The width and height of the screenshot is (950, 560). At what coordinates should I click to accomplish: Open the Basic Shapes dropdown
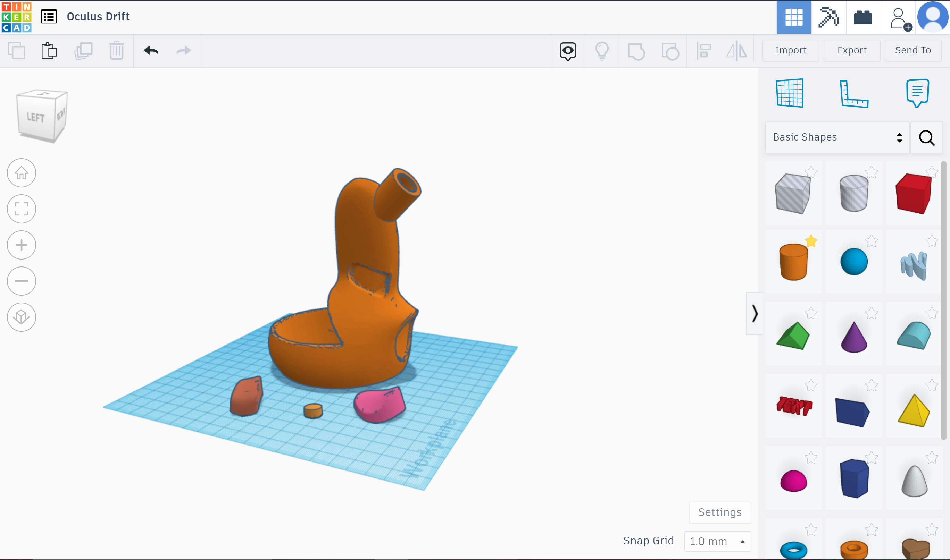click(x=837, y=137)
